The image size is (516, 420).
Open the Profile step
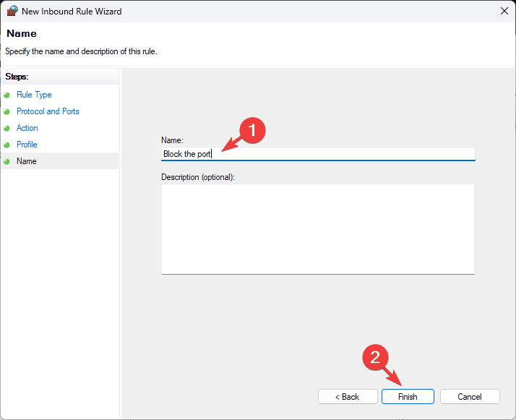27,145
